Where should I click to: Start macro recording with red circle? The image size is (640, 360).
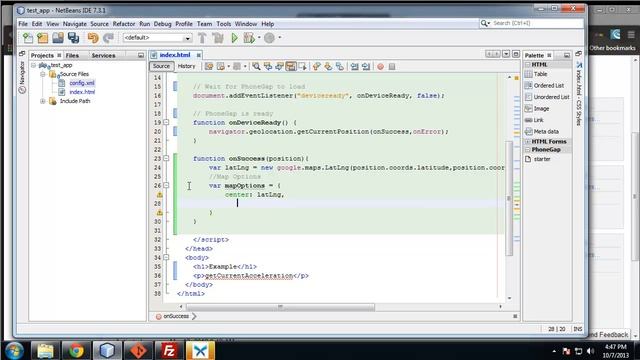coord(380,66)
